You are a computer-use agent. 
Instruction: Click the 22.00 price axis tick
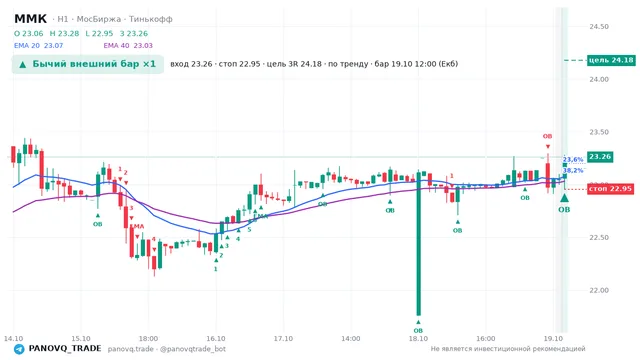pos(599,290)
